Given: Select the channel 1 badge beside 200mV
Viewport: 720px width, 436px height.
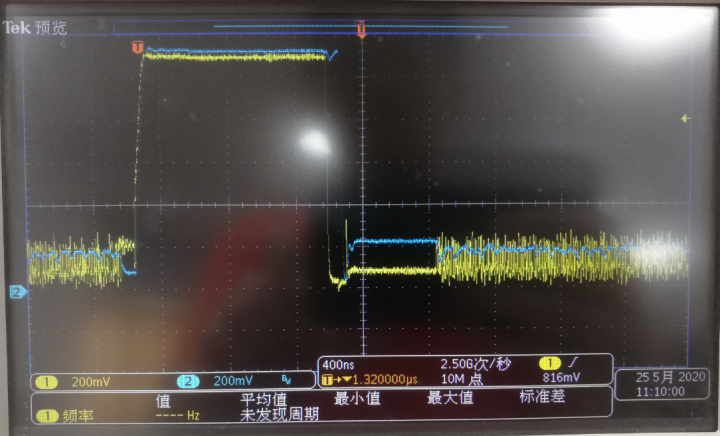Looking at the screenshot, I should pyautogui.click(x=47, y=382).
